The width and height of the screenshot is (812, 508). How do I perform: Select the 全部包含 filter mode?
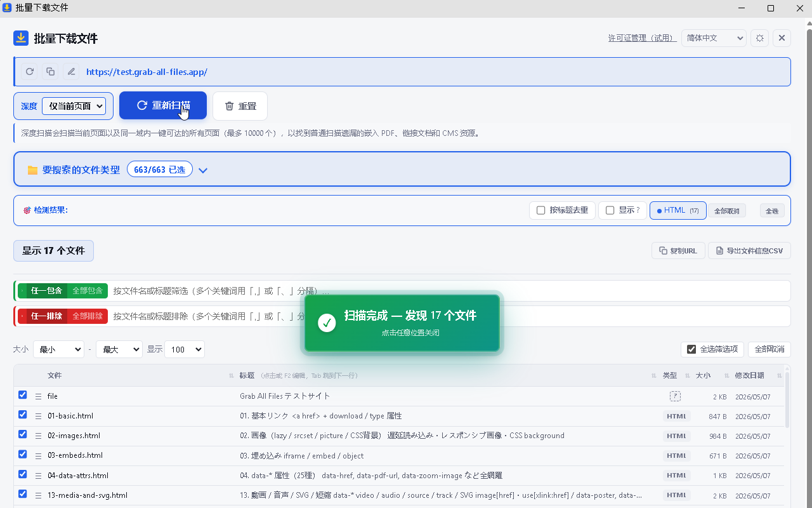pyautogui.click(x=88, y=291)
